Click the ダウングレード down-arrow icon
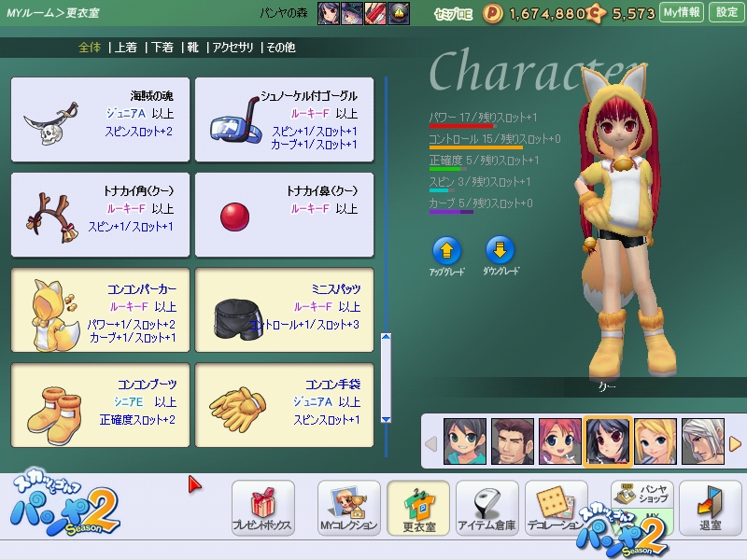This screenshot has width=747, height=560. point(501,249)
